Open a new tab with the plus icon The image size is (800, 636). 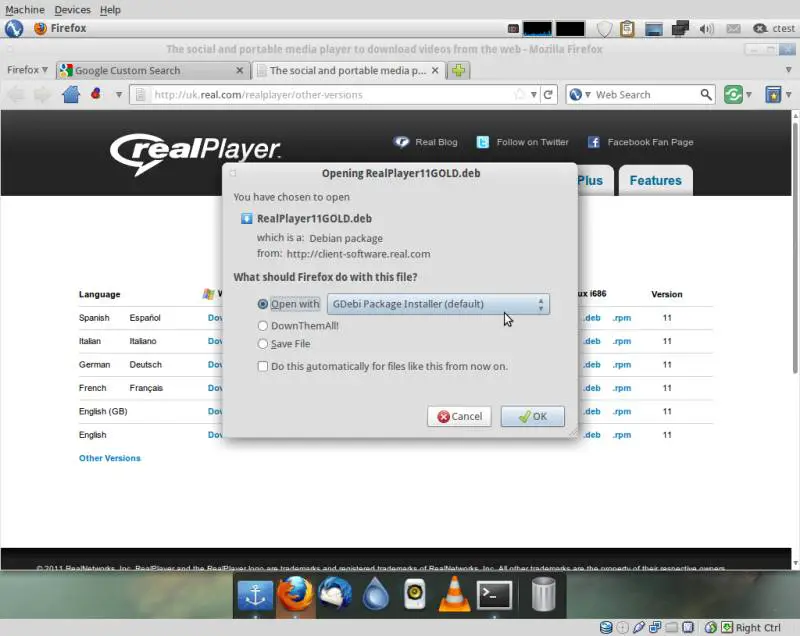(x=458, y=70)
